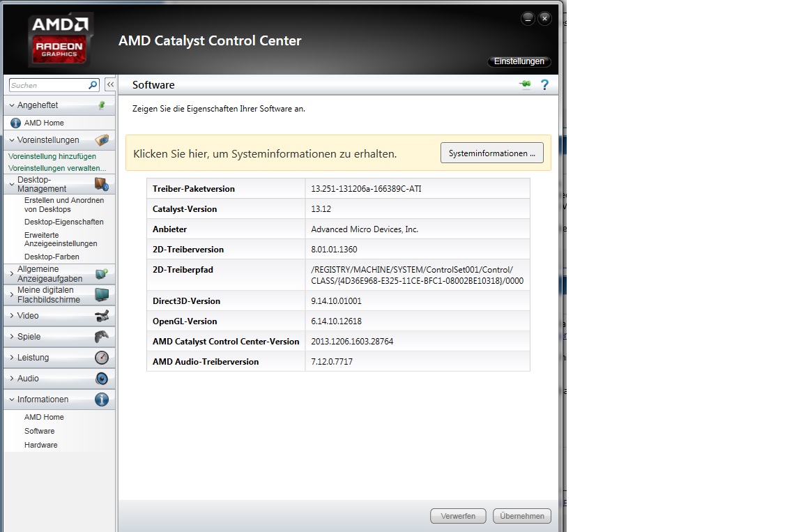Viewport: 803px width, 532px height.
Task: Click the OpenGL-Version label cell
Action: point(226,321)
